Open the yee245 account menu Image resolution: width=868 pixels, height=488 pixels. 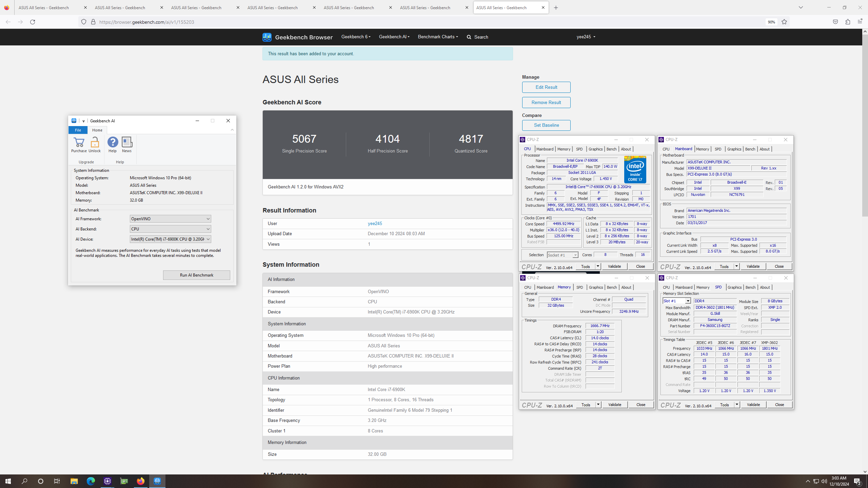click(586, 37)
